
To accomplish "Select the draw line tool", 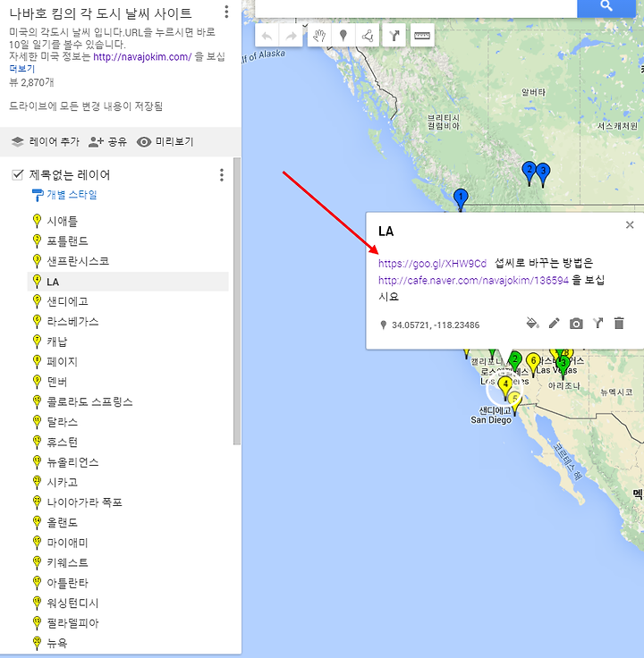I will pos(368,36).
